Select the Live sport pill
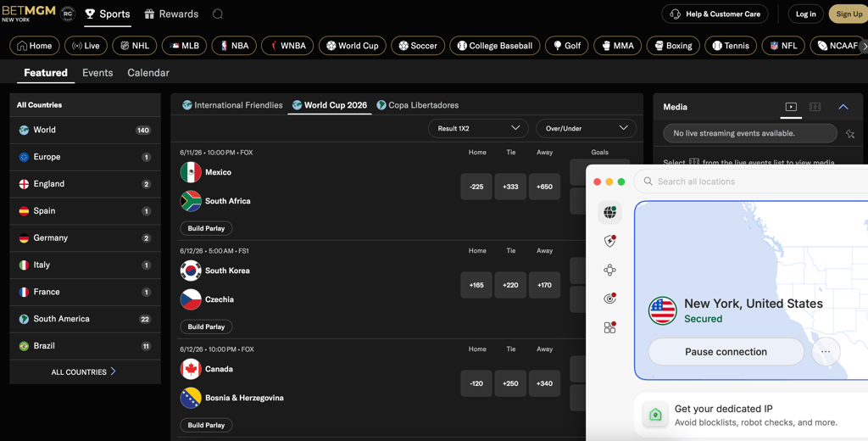 (86, 46)
